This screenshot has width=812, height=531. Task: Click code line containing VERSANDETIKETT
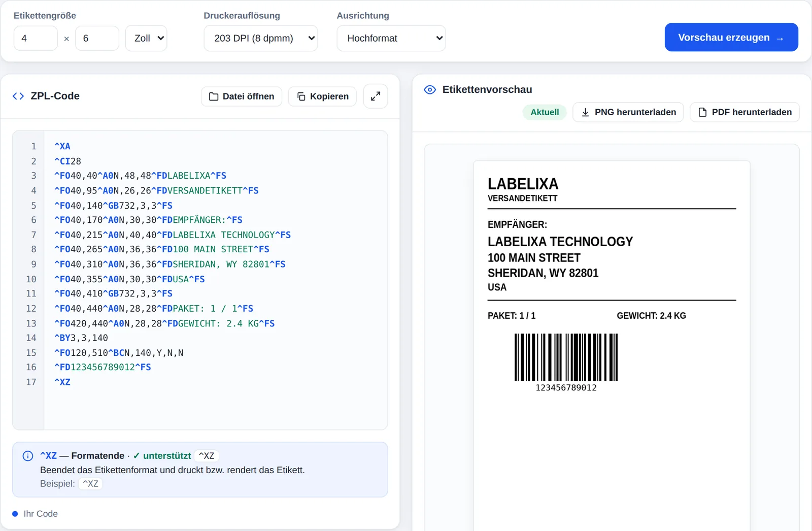[x=156, y=190]
